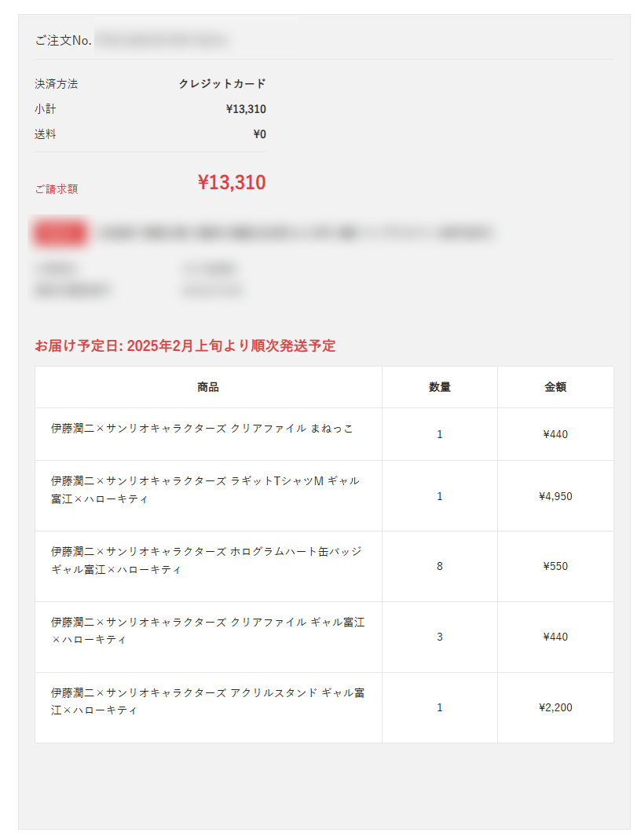Select the red ご請求額 billing total ¥13,310
Viewport: 641px width, 840px height.
(232, 183)
